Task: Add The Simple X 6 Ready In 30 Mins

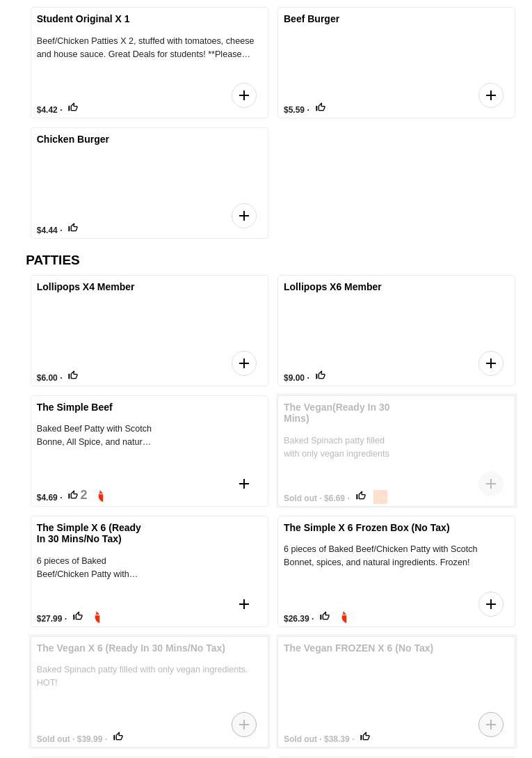Action: [244, 603]
